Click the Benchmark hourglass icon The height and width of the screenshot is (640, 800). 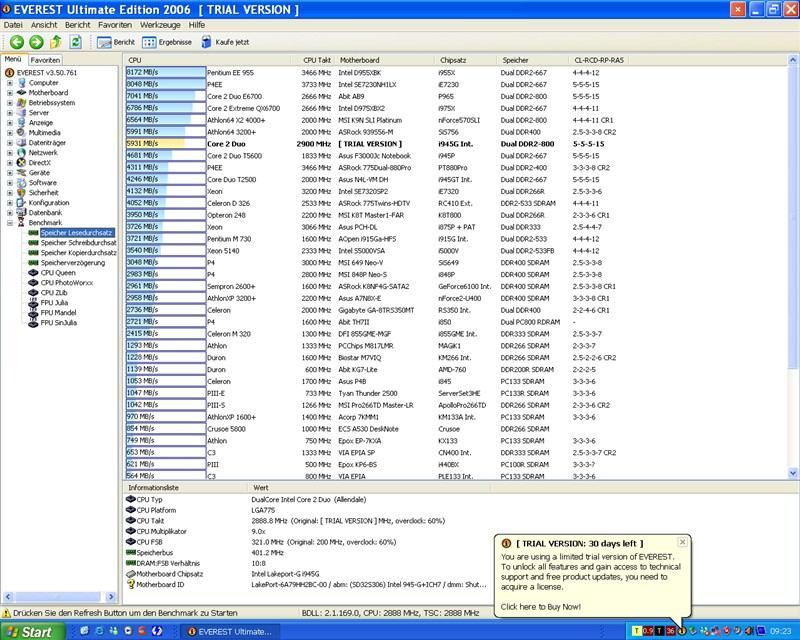point(21,223)
